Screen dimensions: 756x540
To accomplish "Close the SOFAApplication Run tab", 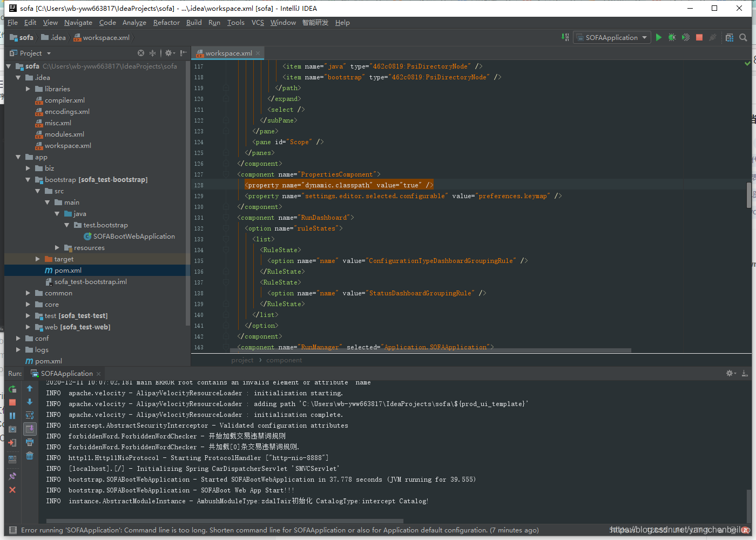I will tap(98, 374).
